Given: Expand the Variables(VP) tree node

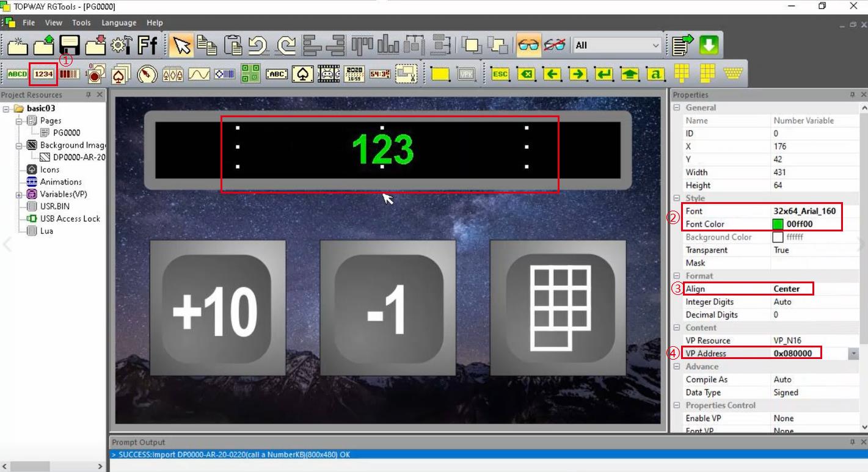Looking at the screenshot, I should coord(19,194).
